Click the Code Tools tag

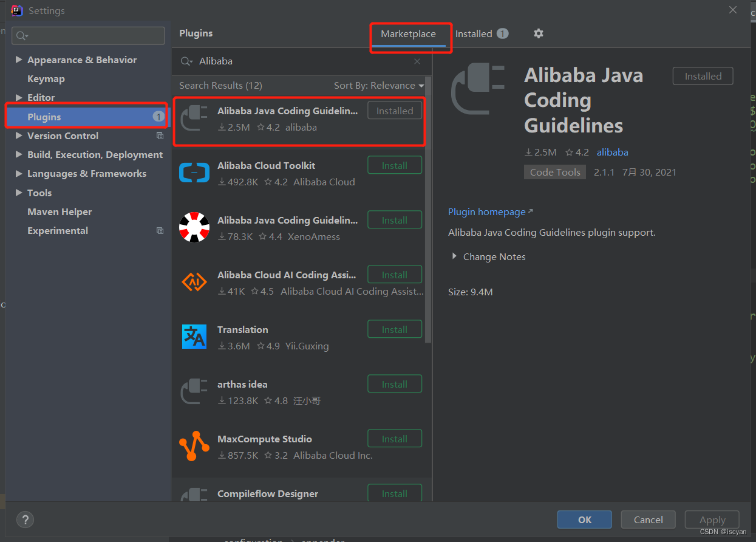pyautogui.click(x=555, y=172)
